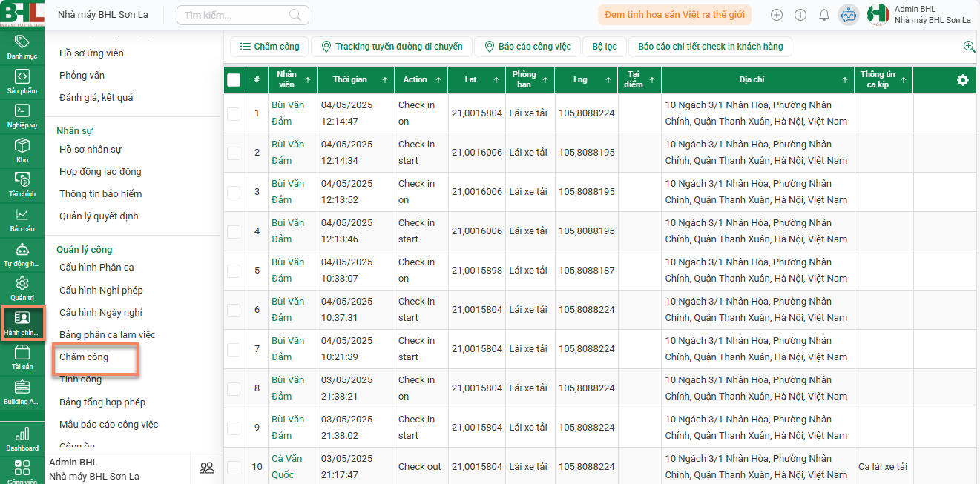Check the checkbox for row 7
The height and width of the screenshot is (484, 980).
pyautogui.click(x=234, y=349)
